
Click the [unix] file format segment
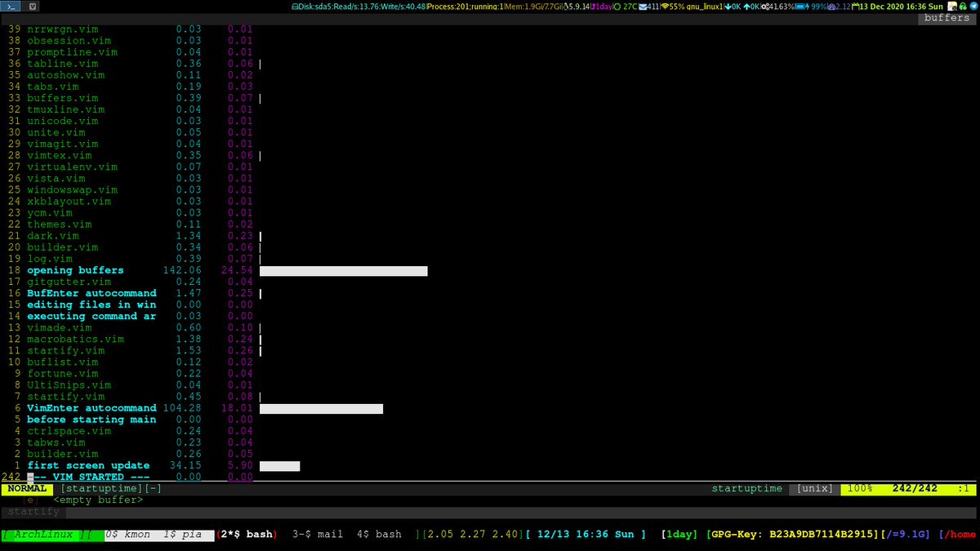[x=815, y=488]
